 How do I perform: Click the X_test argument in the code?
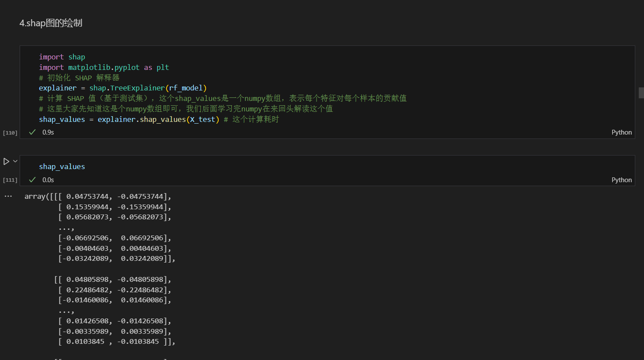(203, 119)
